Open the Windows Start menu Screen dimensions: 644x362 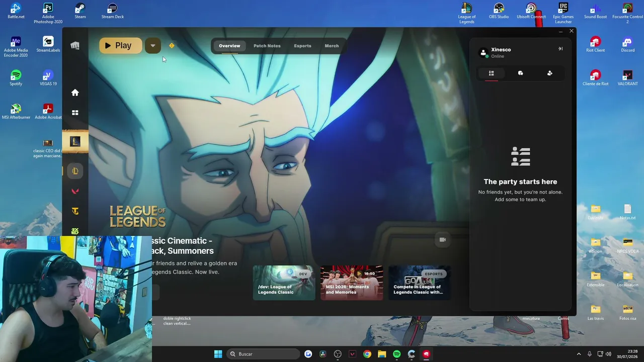(x=218, y=354)
